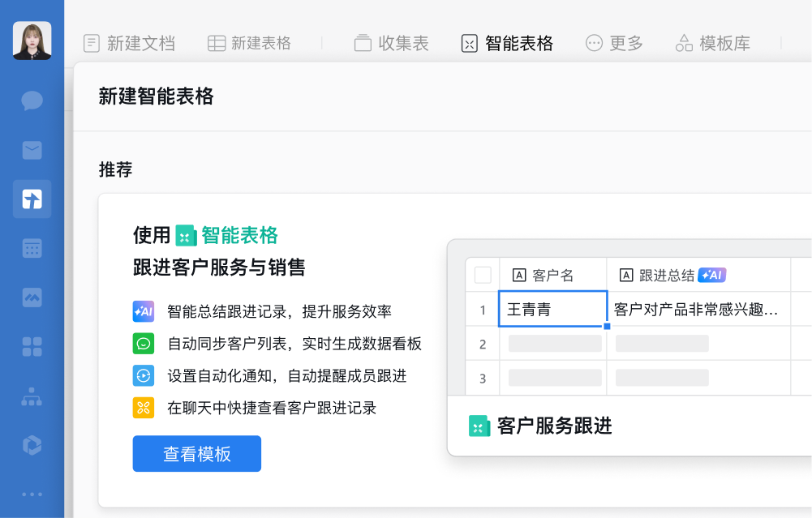Click the AI icon on 跟进总结 column header
Image resolution: width=812 pixels, height=518 pixels.
(711, 275)
